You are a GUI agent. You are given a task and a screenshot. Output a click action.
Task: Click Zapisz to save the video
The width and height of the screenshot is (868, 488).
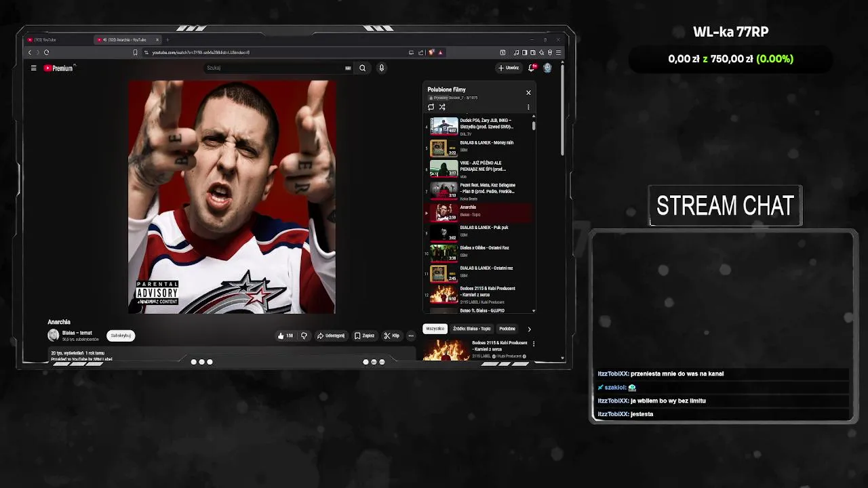click(x=365, y=335)
